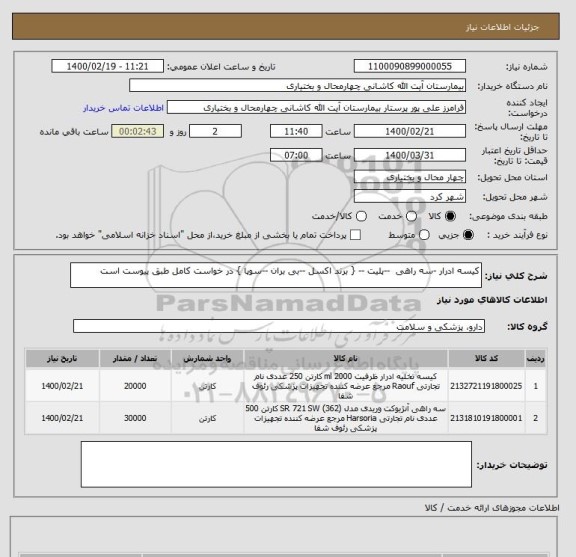Choose the متوسط purchase process option

424,235
